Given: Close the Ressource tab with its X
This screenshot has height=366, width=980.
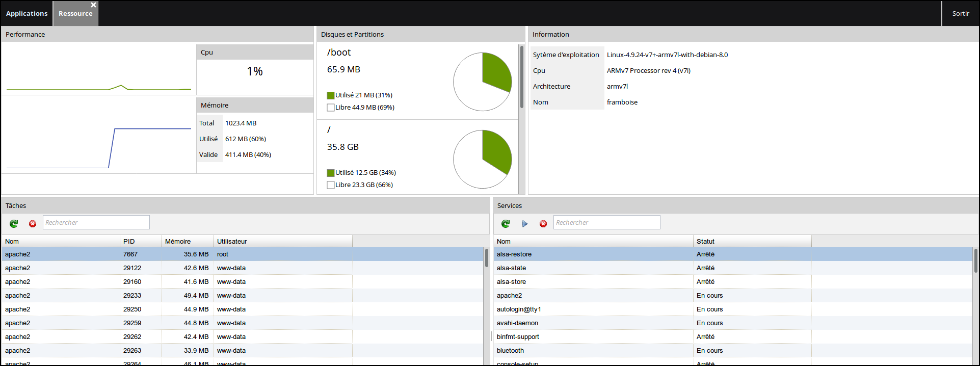Looking at the screenshot, I should pyautogui.click(x=93, y=5).
